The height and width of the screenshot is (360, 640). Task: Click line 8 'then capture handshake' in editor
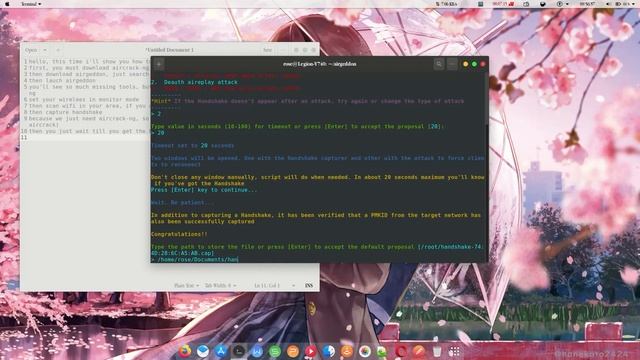[x=65, y=112]
